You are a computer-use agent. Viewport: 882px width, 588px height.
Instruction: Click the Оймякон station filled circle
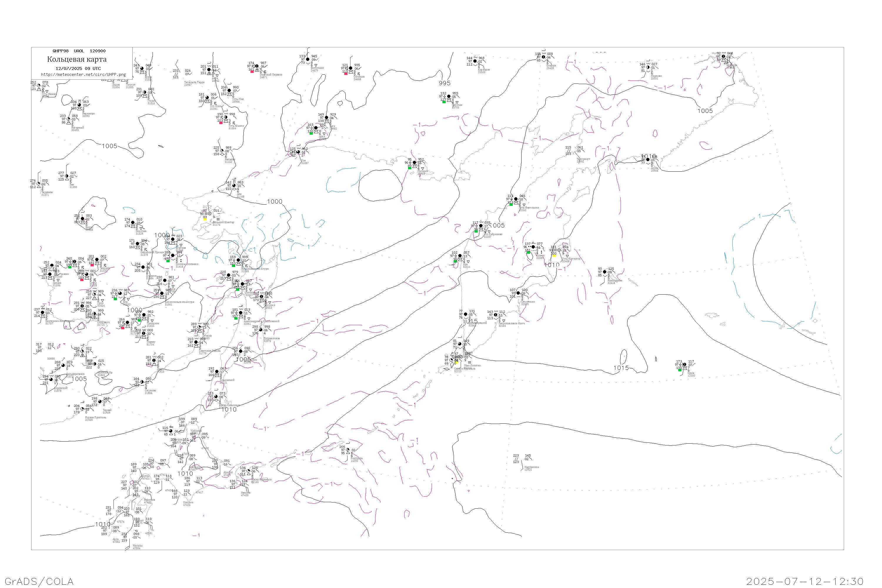tap(351, 68)
